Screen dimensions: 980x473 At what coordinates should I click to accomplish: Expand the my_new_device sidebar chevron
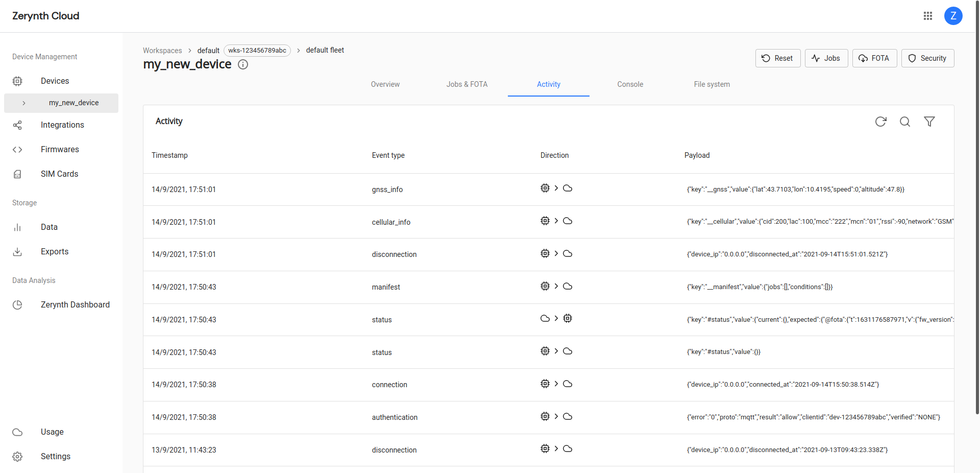coord(23,103)
